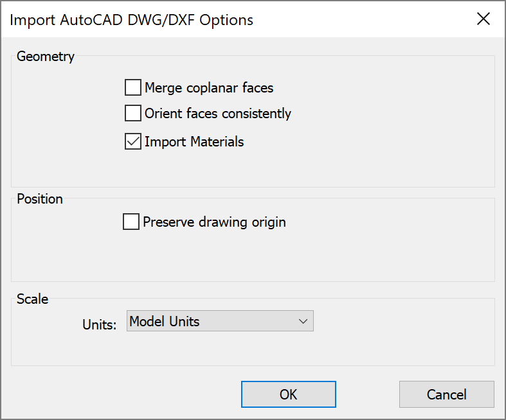Screen dimensions: 506x420
Task: Click the Units dropdown chevron arrow
Action: tap(303, 321)
